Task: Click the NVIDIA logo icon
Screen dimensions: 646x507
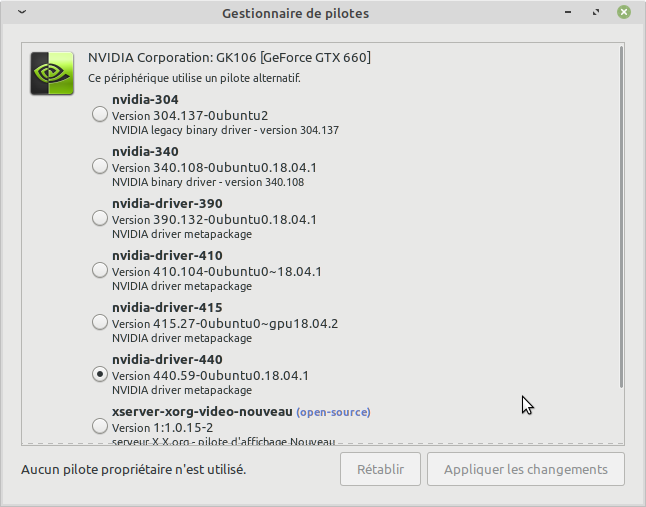Action: [x=52, y=73]
